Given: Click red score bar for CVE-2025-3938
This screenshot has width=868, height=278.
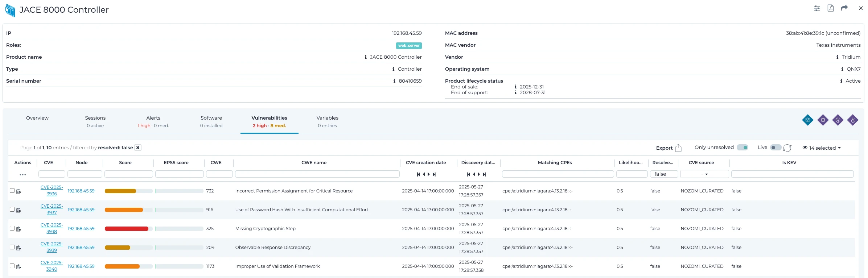Looking at the screenshot, I should (127, 229).
